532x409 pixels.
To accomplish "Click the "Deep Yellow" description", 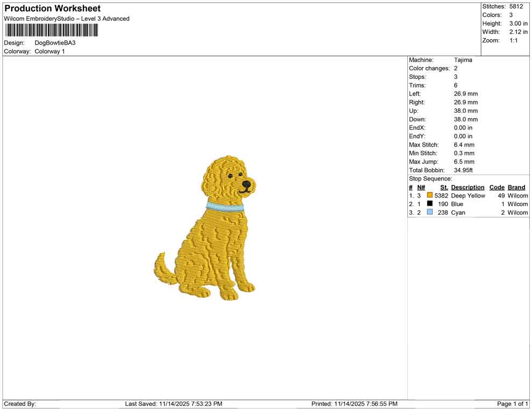I will pyautogui.click(x=468, y=195).
